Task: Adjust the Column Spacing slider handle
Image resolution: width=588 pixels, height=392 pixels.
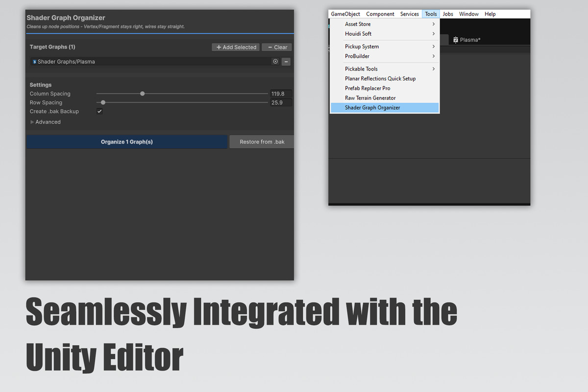Action: (143, 94)
